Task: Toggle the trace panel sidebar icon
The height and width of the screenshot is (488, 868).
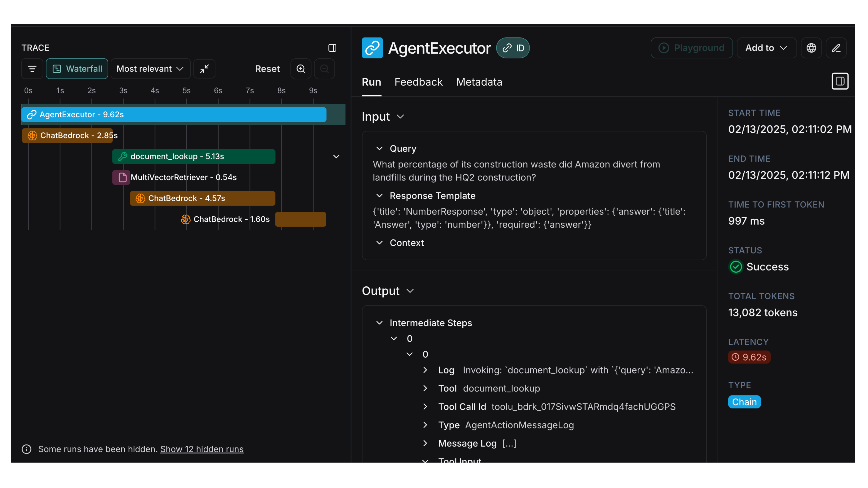Action: tap(332, 48)
